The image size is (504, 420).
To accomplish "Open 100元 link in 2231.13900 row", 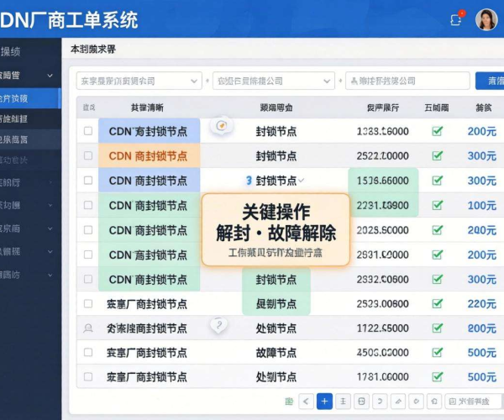I will coord(481,205).
